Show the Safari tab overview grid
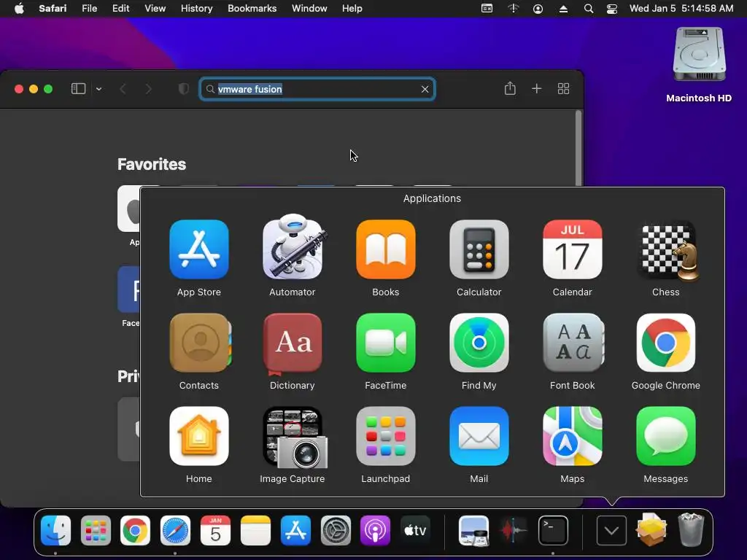 563,88
